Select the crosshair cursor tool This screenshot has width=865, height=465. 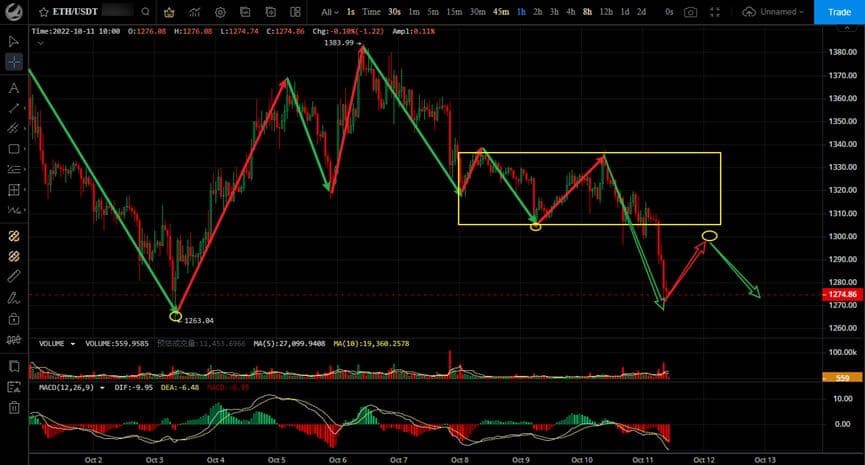[x=14, y=62]
